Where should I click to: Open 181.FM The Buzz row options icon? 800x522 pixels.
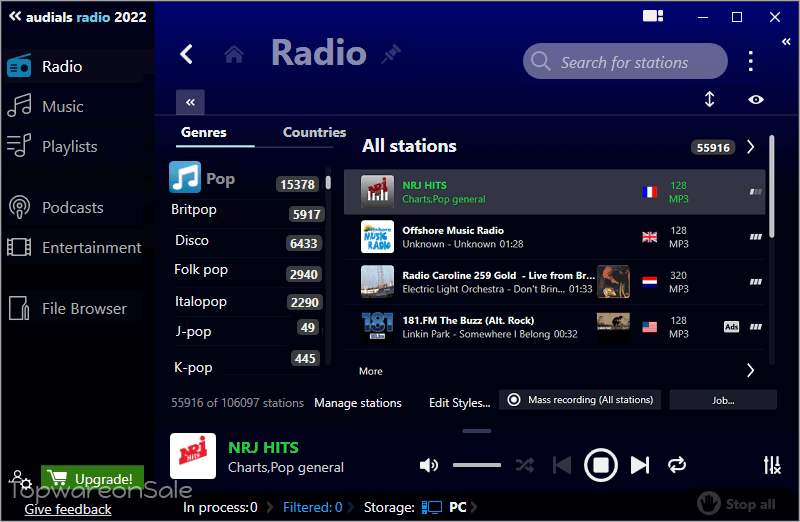point(756,327)
